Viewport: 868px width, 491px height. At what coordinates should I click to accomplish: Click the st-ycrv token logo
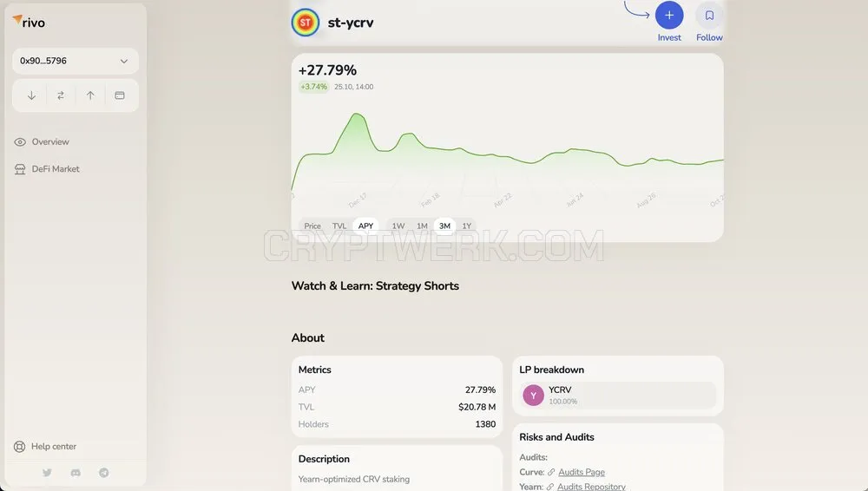click(305, 23)
